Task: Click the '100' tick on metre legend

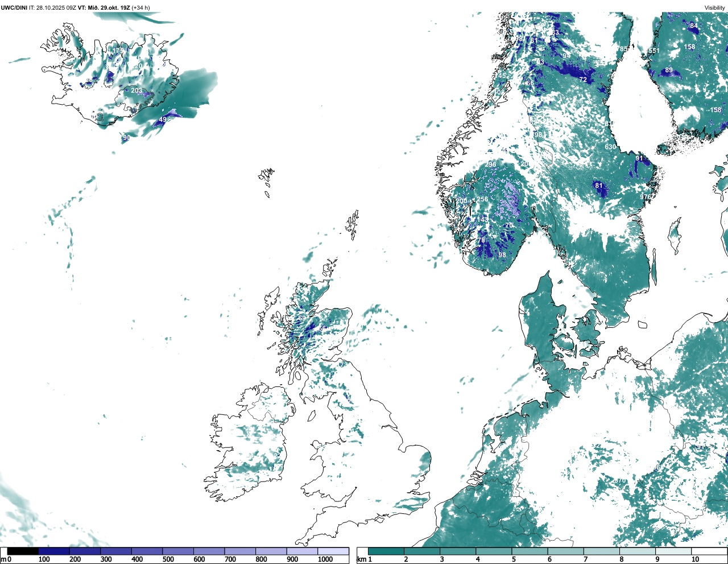Action: pyautogui.click(x=44, y=559)
